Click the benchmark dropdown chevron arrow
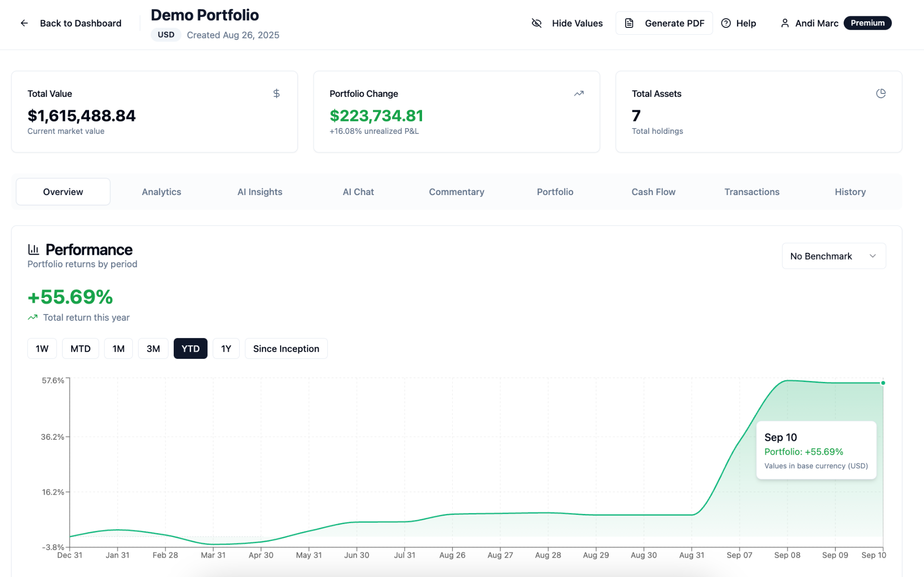 tap(873, 256)
